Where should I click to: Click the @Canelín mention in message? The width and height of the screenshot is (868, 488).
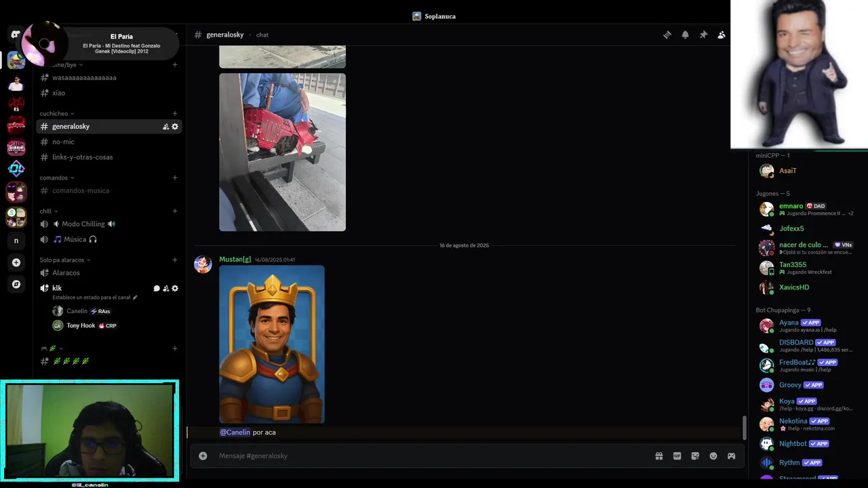[235, 432]
